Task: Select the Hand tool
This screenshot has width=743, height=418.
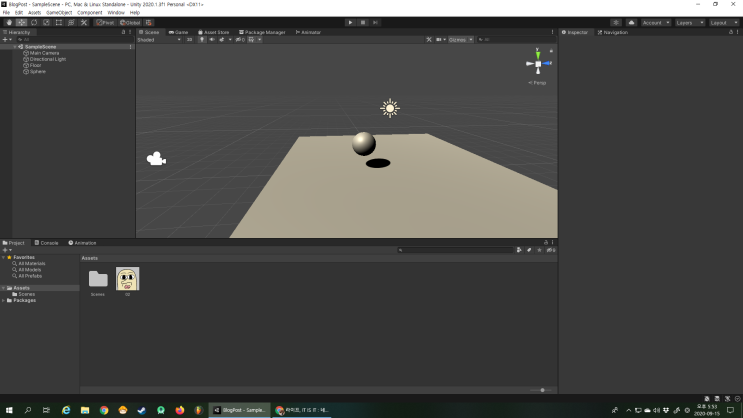Action: tap(9, 22)
